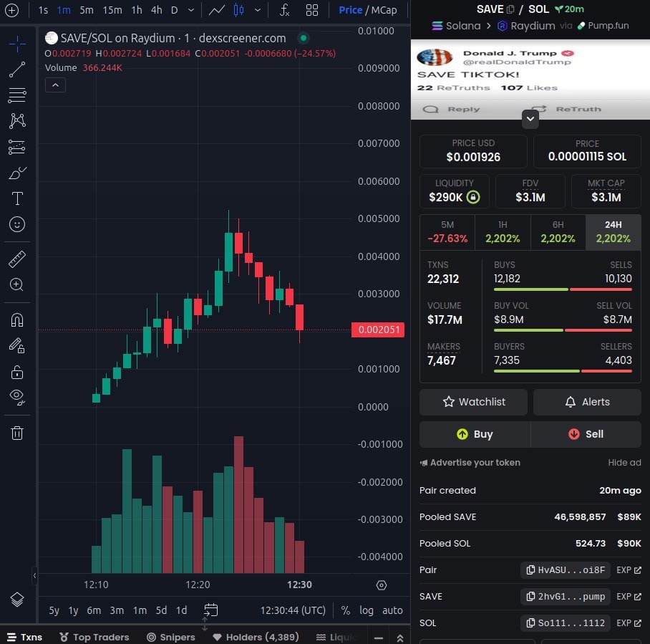Activate the zoom in tool
Viewport: 650px width, 644px height.
click(17, 284)
